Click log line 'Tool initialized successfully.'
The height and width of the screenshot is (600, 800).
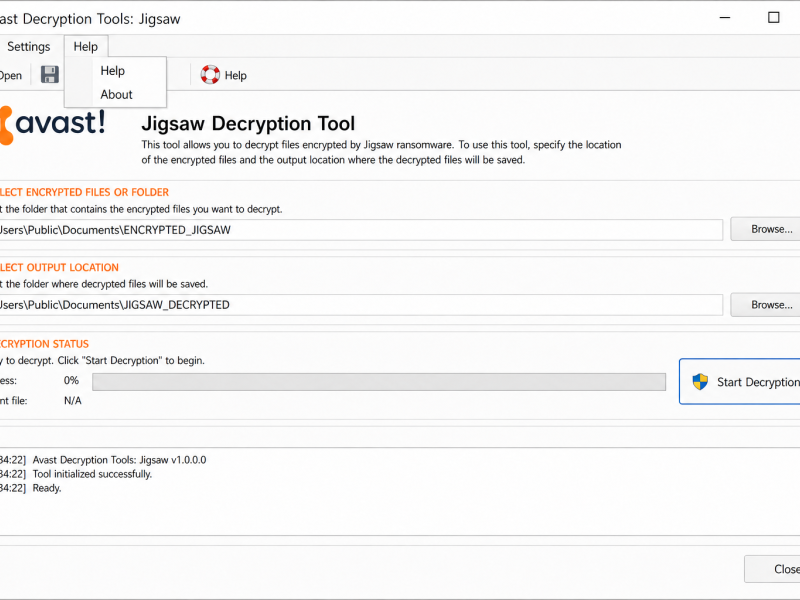92,474
